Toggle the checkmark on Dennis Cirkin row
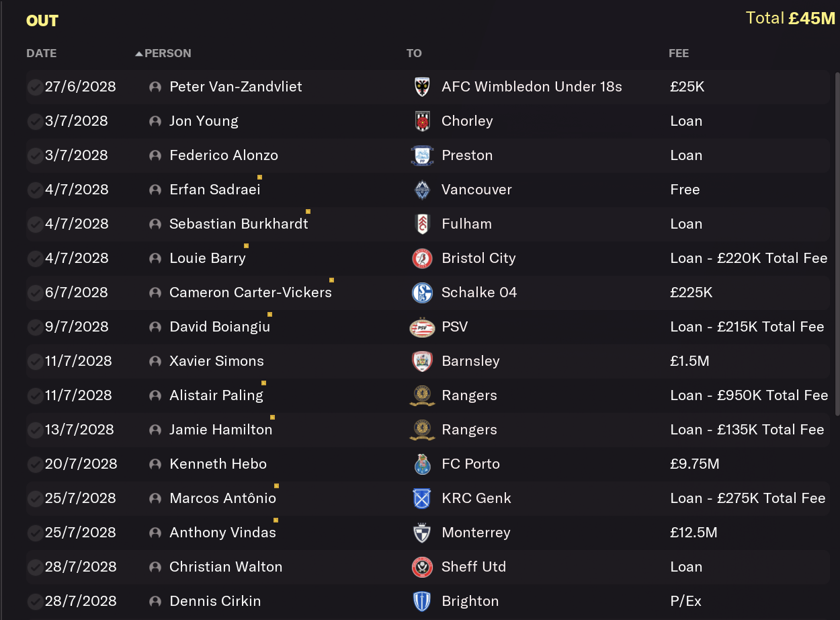The height and width of the screenshot is (620, 840). coord(35,601)
